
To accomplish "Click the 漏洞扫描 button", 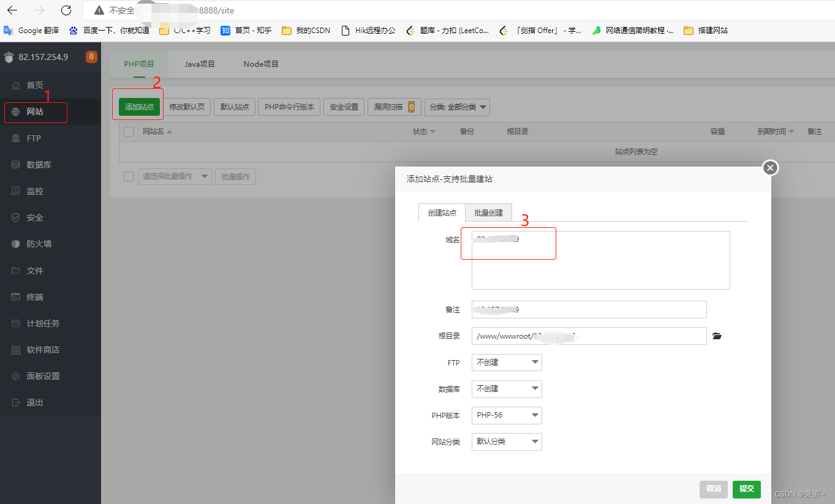I will click(395, 107).
